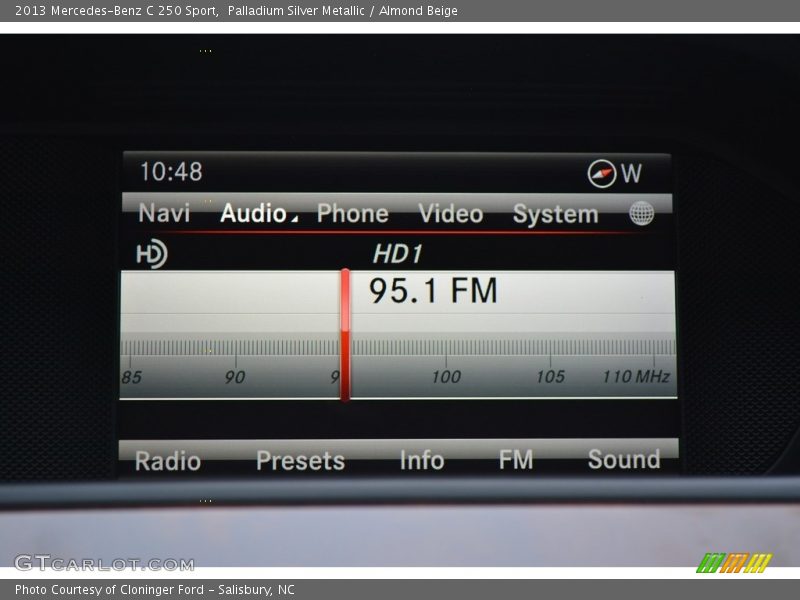Image resolution: width=800 pixels, height=600 pixels.
Task: Click the 90 mark on frequency scale
Action: (235, 378)
